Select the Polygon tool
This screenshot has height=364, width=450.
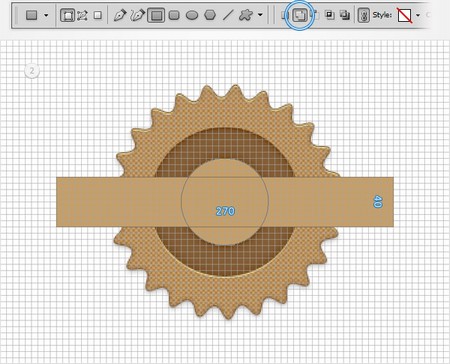click(x=210, y=15)
